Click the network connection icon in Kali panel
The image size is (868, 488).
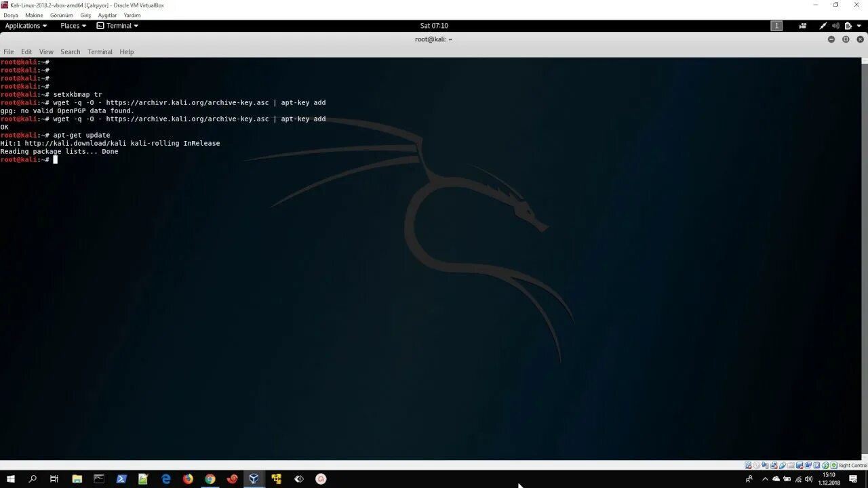(x=823, y=26)
